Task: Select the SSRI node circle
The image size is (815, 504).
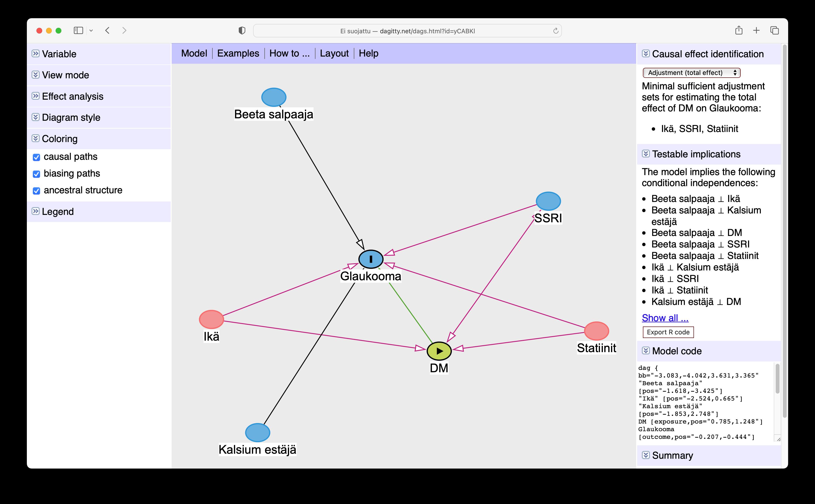Action: [548, 201]
